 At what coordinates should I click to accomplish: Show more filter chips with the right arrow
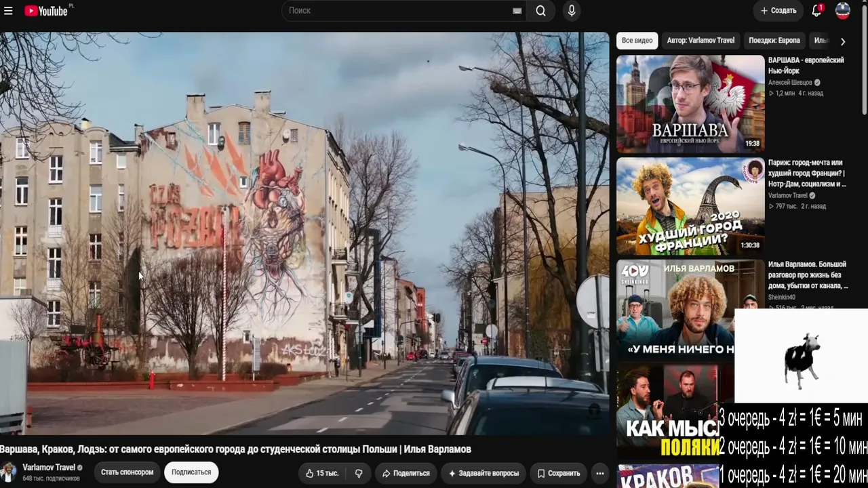pyautogui.click(x=843, y=41)
